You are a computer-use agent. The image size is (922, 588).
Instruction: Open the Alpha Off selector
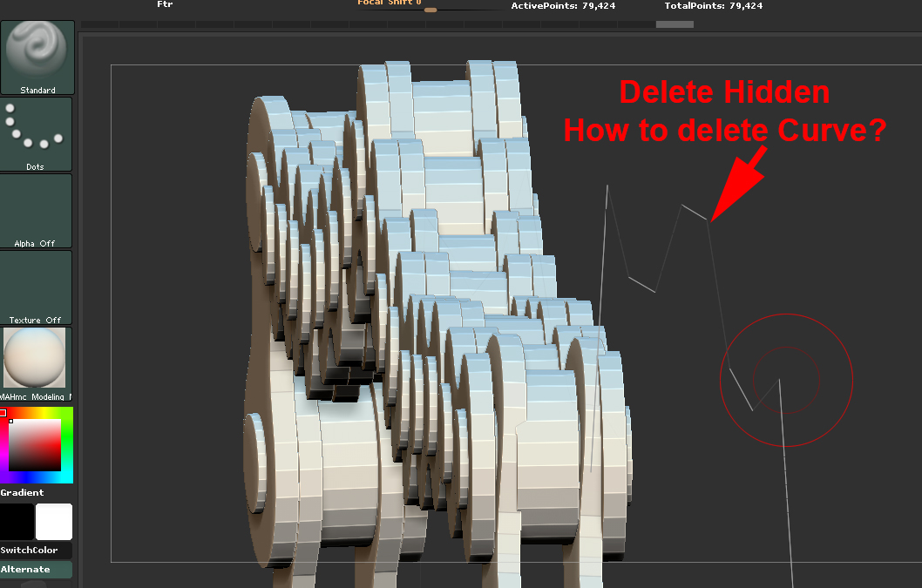click(x=36, y=211)
